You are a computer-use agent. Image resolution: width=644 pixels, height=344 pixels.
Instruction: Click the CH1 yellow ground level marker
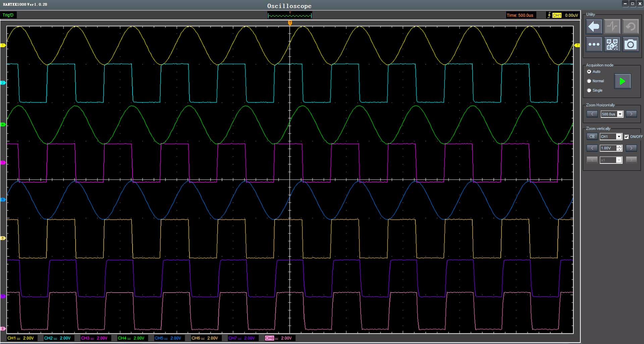coord(3,45)
